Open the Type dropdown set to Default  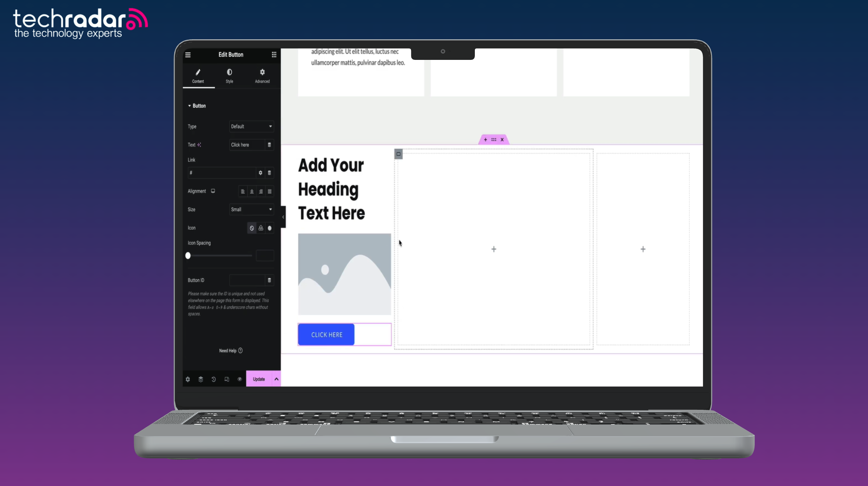[251, 126]
